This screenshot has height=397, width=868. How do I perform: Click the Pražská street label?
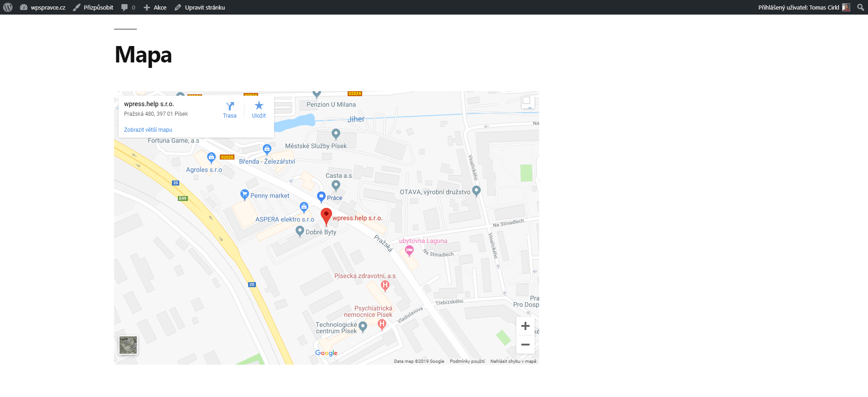[383, 243]
